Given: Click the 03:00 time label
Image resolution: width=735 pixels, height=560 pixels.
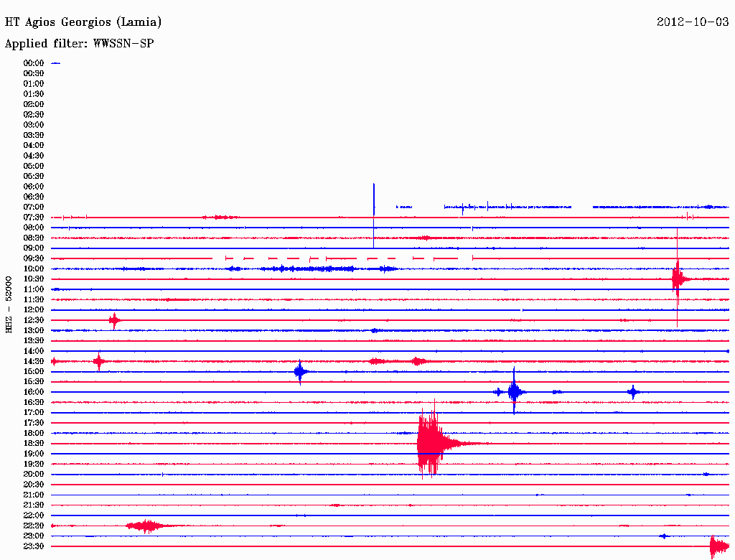Looking at the screenshot, I should click(x=34, y=125).
